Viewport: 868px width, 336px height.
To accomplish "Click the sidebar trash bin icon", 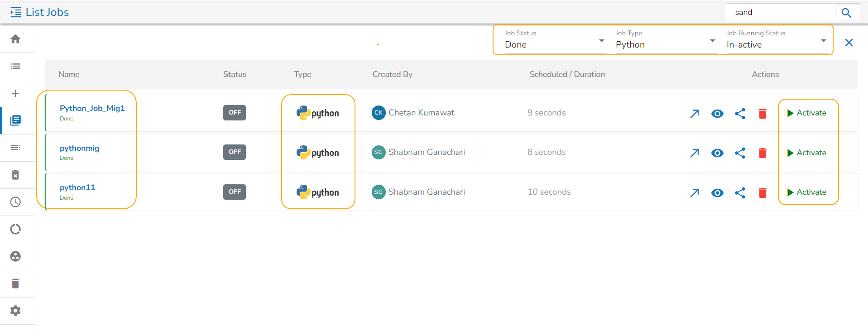I will 15,283.
